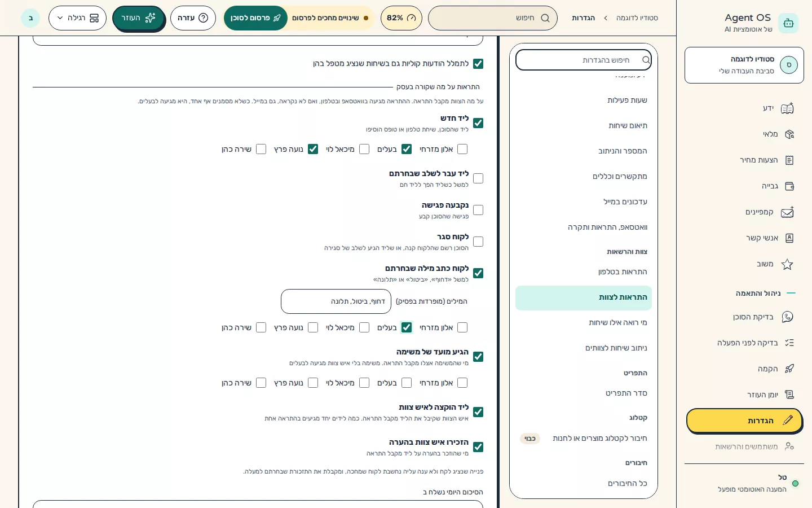Screen dimensions: 812x508
Task: Focus the חיפוש בהגדרות search field
Action: [584, 60]
